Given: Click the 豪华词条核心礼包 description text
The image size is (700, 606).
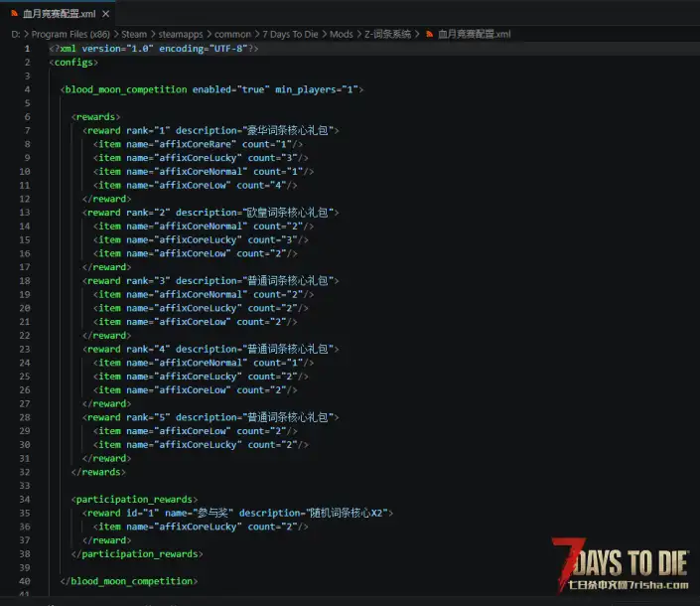Looking at the screenshot, I should tap(288, 130).
